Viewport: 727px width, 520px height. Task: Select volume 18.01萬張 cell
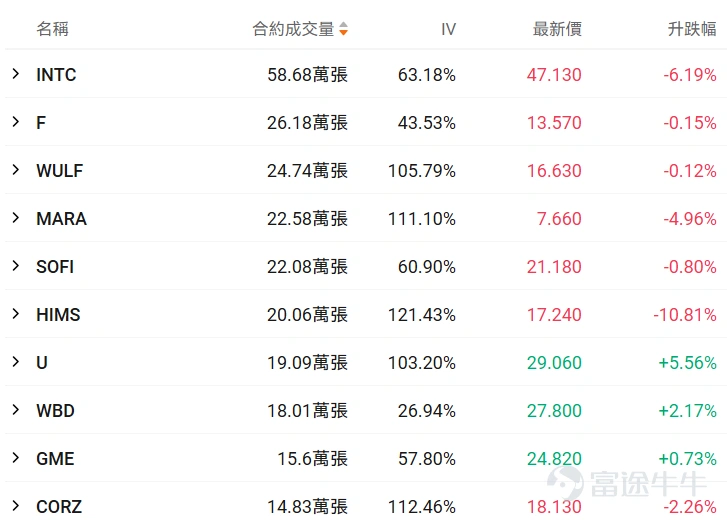pos(307,411)
